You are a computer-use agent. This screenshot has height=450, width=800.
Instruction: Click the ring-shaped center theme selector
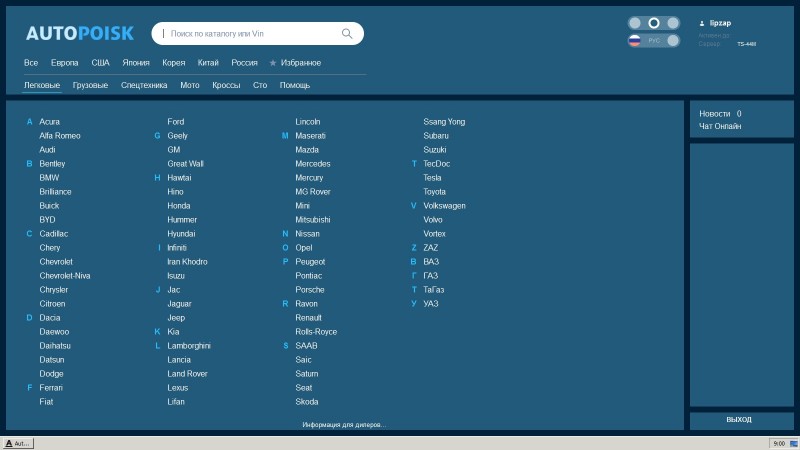click(653, 22)
